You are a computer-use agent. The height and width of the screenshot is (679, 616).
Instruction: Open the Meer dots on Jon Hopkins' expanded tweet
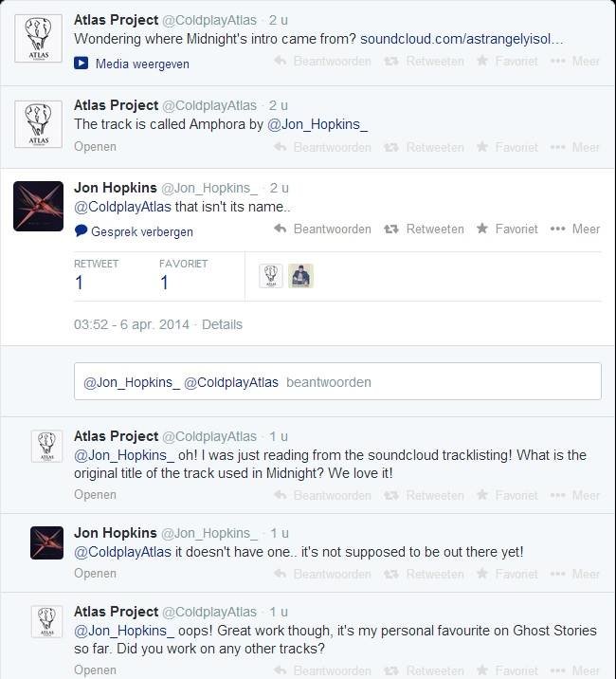click(557, 229)
